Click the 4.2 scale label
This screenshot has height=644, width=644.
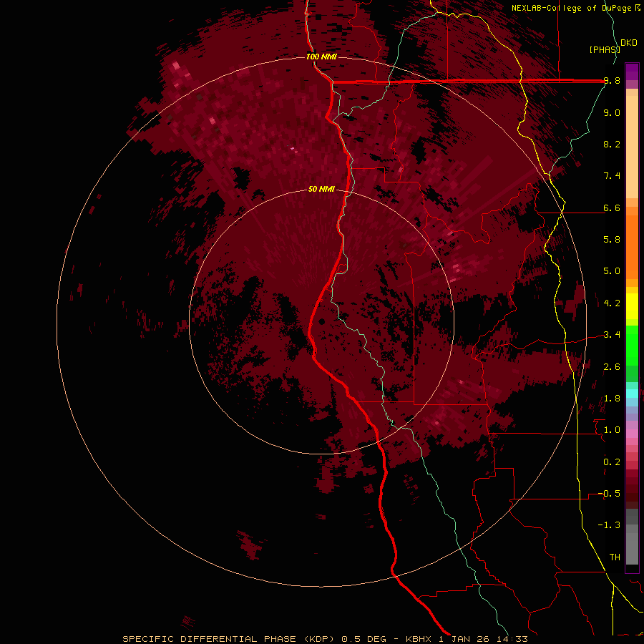point(612,303)
